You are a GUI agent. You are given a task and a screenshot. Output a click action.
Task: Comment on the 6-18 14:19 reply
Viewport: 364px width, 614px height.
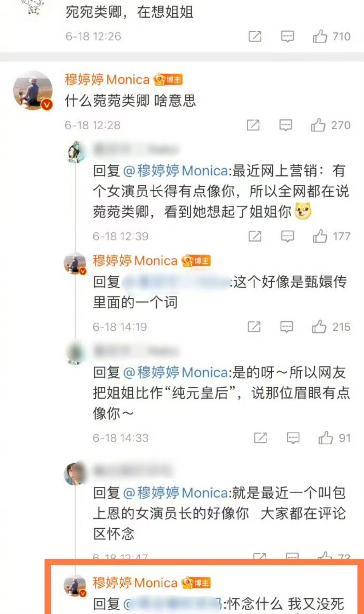pos(286,327)
